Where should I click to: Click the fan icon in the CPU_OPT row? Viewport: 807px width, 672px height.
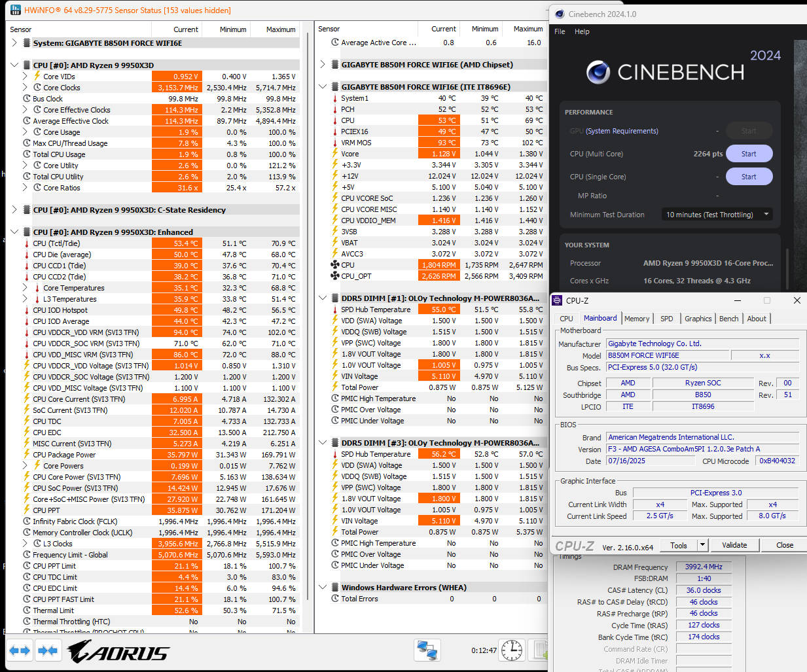coord(335,276)
